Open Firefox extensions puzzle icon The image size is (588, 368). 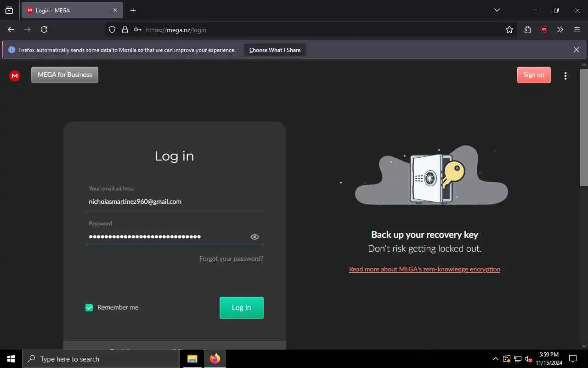[527, 29]
